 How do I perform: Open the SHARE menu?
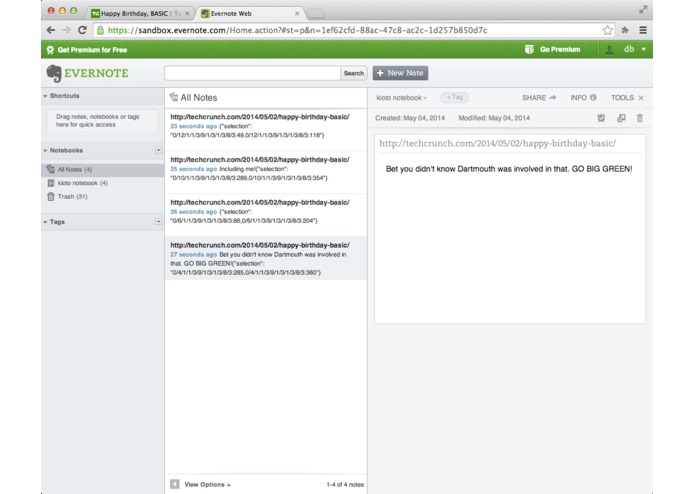(x=539, y=98)
